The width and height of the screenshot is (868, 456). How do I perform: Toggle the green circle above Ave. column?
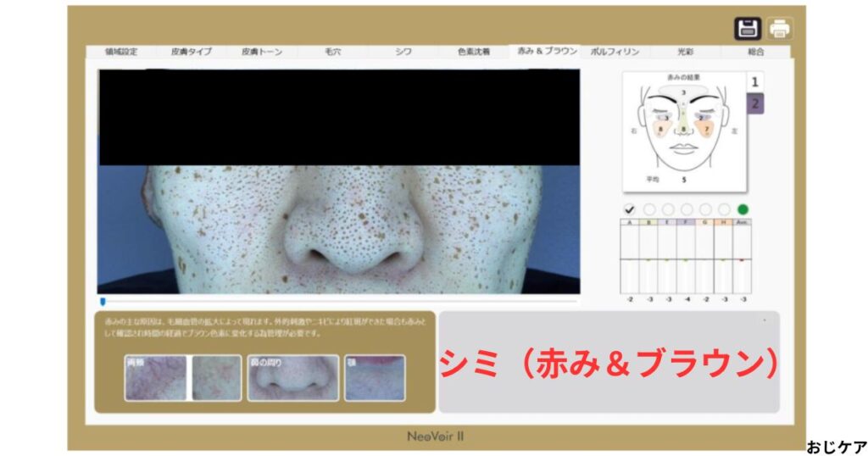pyautogui.click(x=743, y=209)
